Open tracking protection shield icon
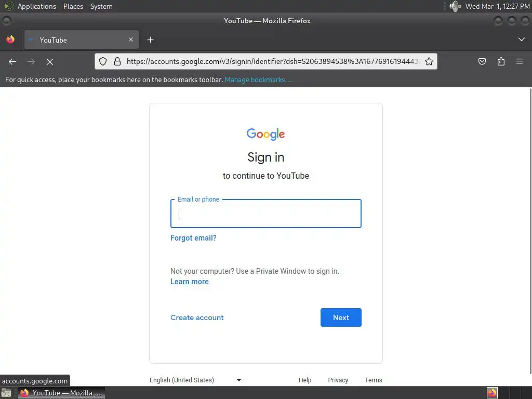The width and height of the screenshot is (532, 399). pyautogui.click(x=103, y=61)
